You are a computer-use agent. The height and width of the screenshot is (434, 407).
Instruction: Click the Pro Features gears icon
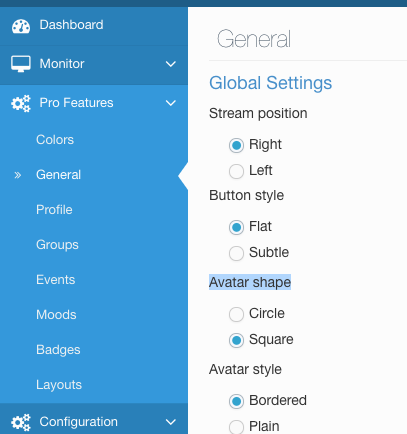click(21, 103)
